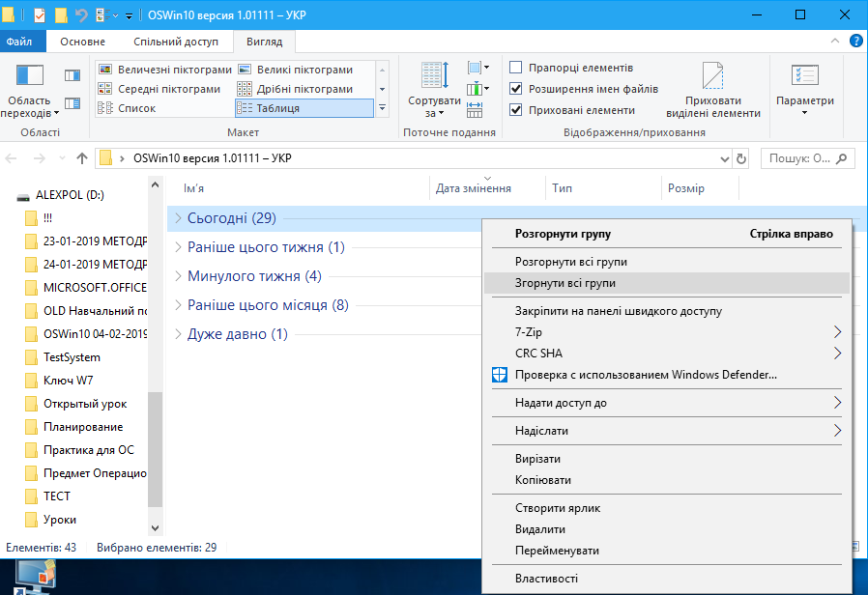Toggle Приховані елементи checkbox
The height and width of the screenshot is (595, 868).
[515, 109]
